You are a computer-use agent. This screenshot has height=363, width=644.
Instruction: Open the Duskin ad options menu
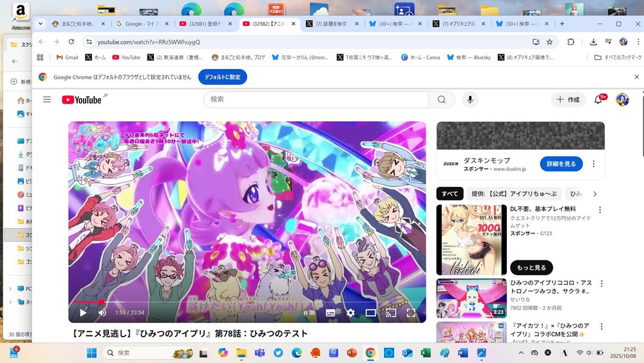(x=594, y=164)
